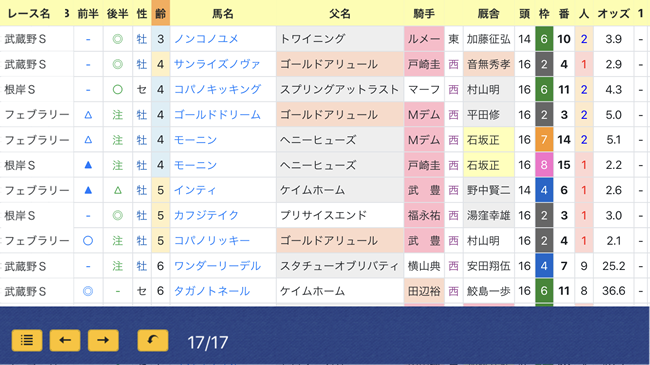Screen dimensions: 650x365
Task: Click sire name スタチューオブリバティ
Action: coord(340,266)
